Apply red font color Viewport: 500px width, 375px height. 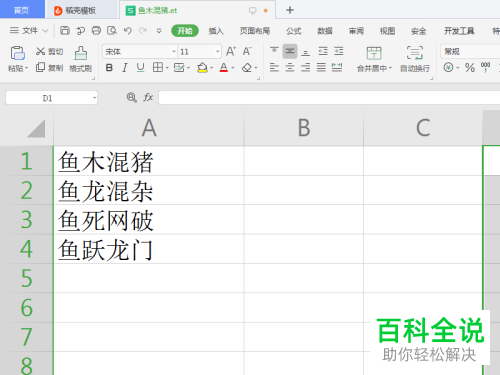point(224,68)
